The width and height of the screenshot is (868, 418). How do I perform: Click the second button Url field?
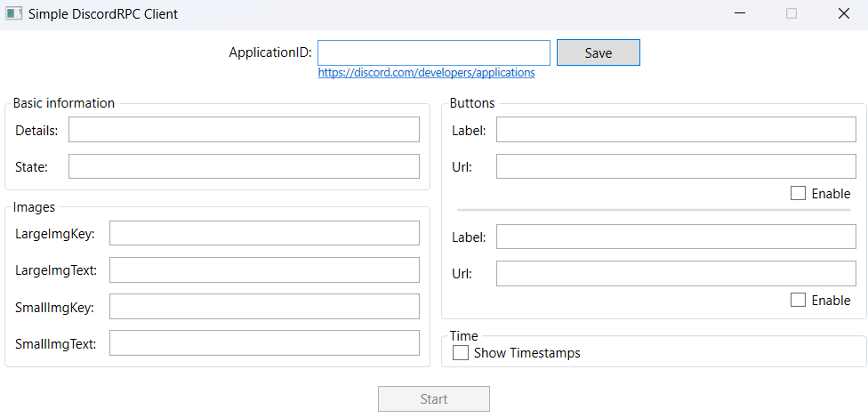(677, 274)
